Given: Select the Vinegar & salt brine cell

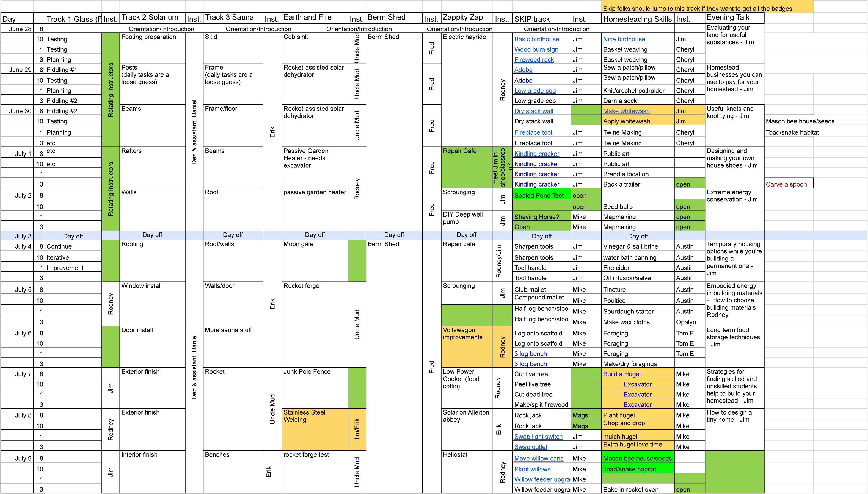Looking at the screenshot, I should pos(638,246).
